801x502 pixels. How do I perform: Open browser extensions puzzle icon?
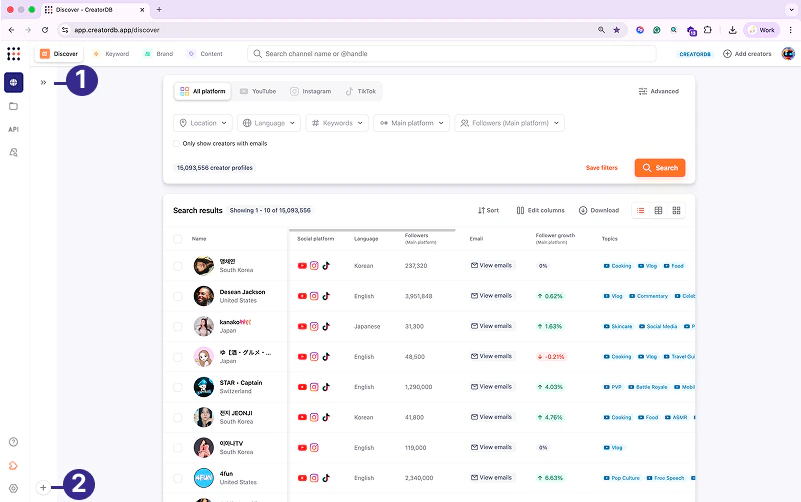coord(708,30)
